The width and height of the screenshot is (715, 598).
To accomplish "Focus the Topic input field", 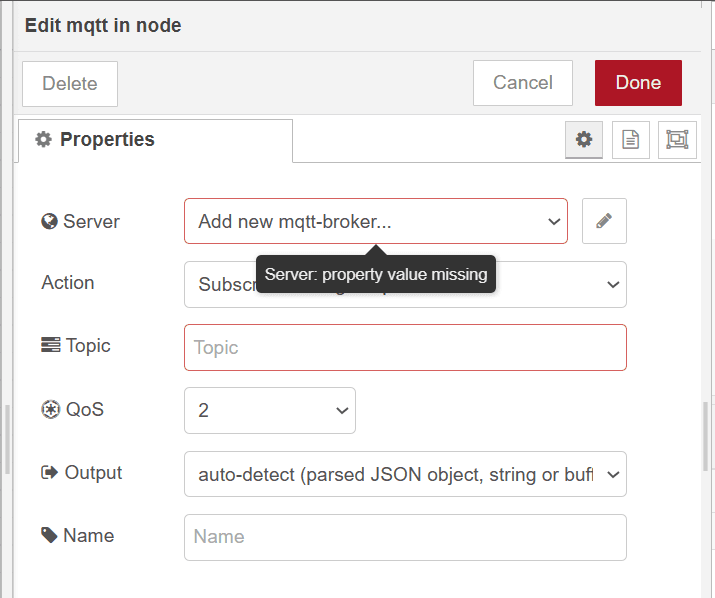I will click(405, 348).
